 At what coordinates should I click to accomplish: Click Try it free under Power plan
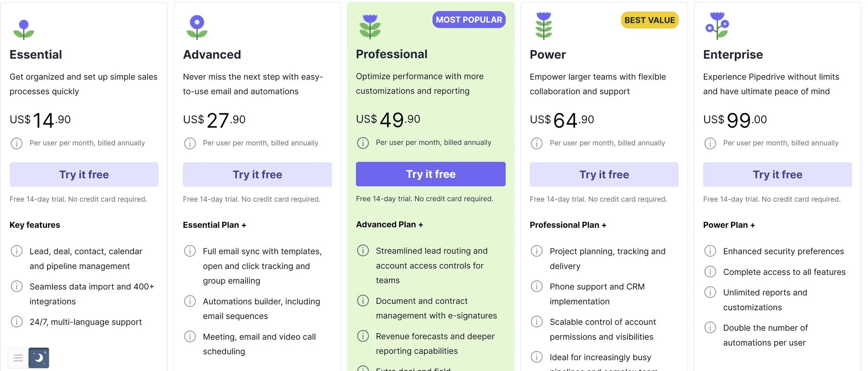(x=604, y=174)
